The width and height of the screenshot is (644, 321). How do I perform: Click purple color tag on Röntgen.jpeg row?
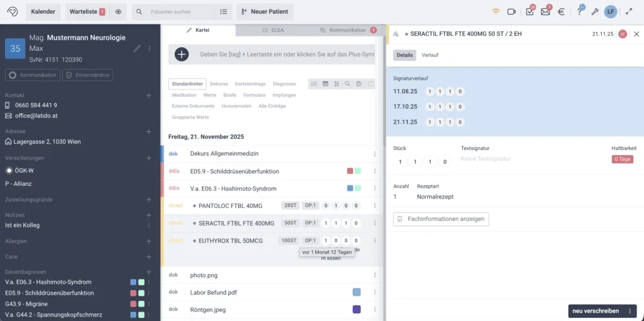click(x=357, y=310)
